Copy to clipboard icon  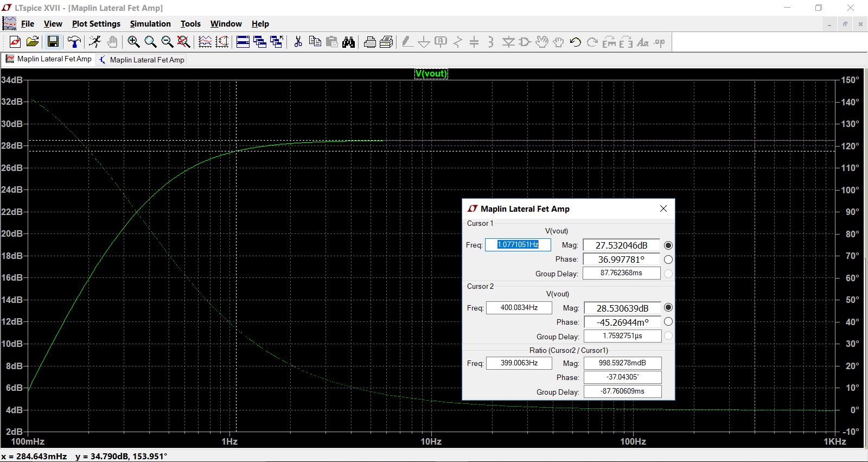315,42
